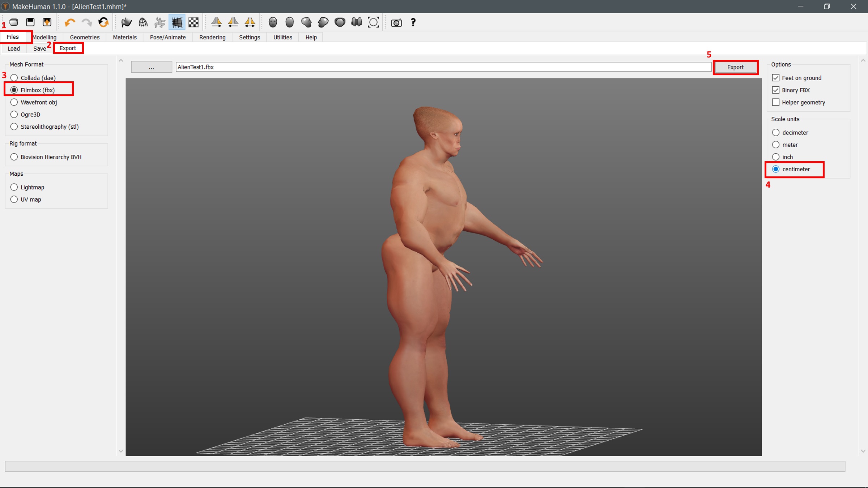Click the left panel scroll-down arrow
Image resolution: width=868 pixels, height=488 pixels.
point(121,451)
